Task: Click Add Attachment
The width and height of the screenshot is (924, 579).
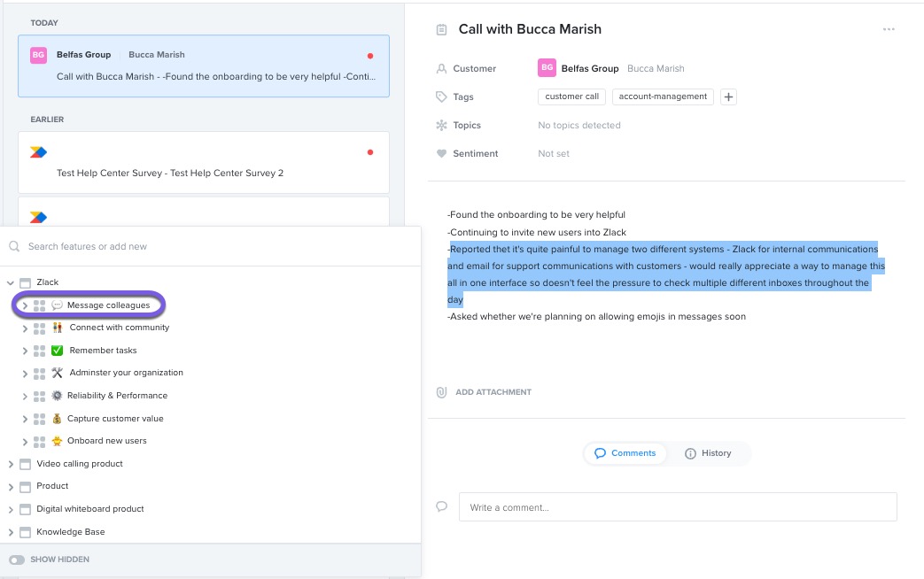Action: (493, 392)
